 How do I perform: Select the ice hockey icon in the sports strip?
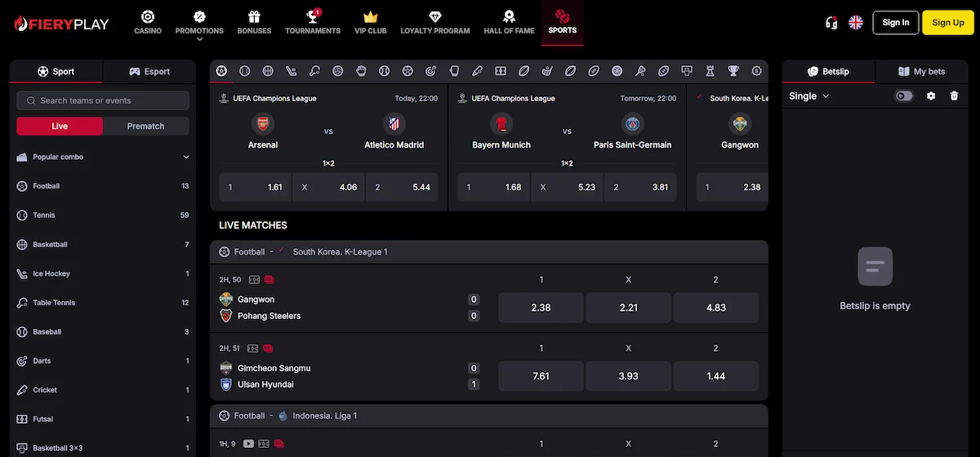(x=292, y=71)
